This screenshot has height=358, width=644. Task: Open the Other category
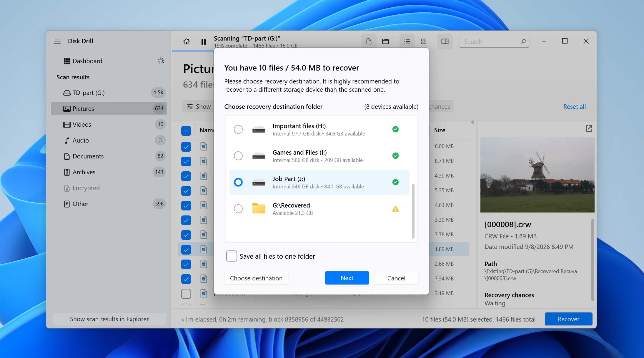[109, 204]
